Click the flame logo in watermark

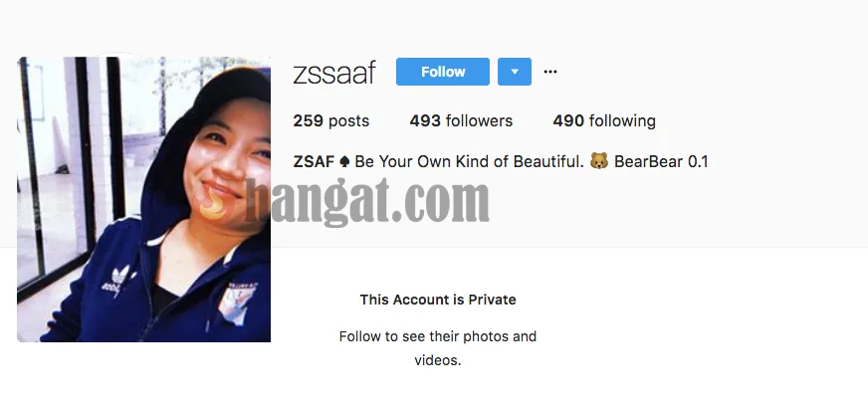click(x=214, y=202)
